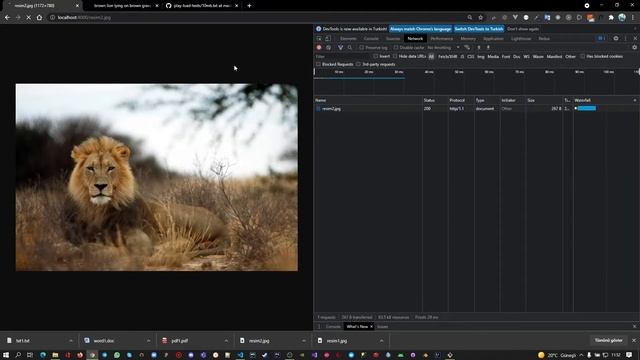Toggle Has blocked cookies checkbox
The width and height of the screenshot is (640, 360).
tap(582, 56)
